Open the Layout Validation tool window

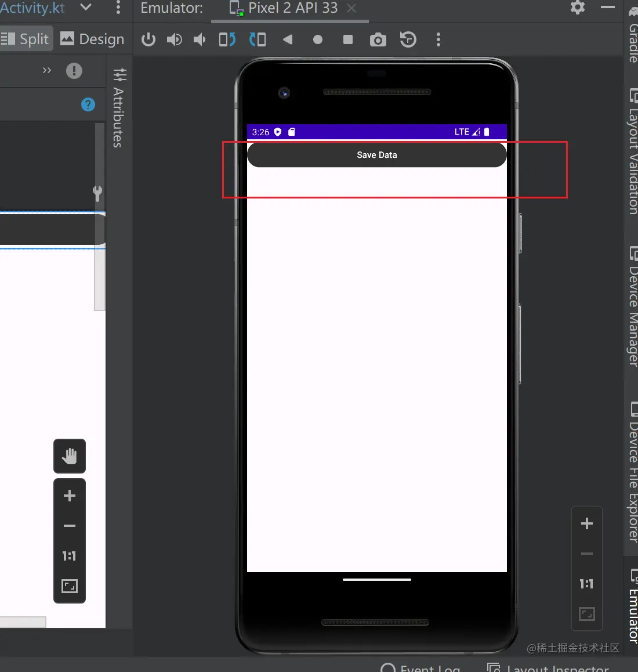[633, 151]
